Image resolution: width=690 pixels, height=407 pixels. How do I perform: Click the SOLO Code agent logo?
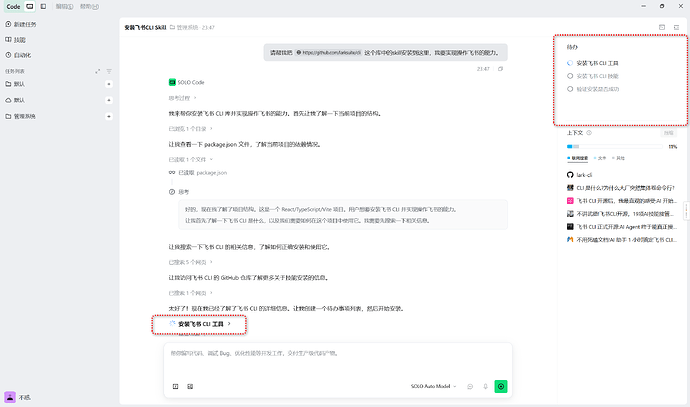172,82
